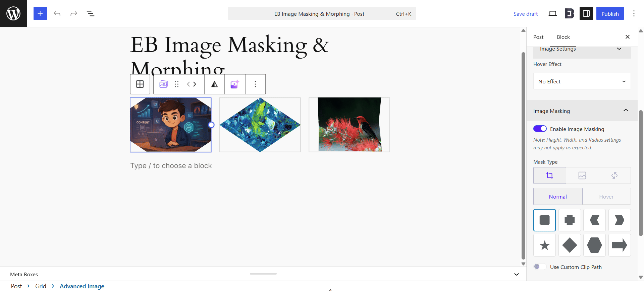Open the top-right options three-dot menu
This screenshot has height=291, width=644.
[634, 13]
